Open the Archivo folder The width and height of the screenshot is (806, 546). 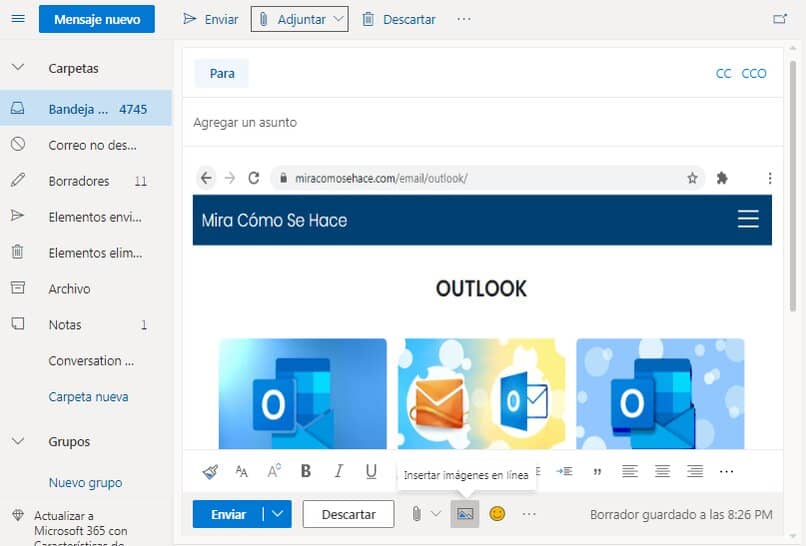[86, 288]
